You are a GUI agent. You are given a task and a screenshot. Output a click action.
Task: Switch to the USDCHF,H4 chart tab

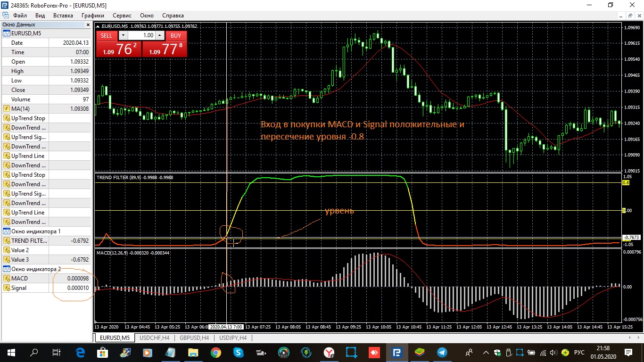pos(154,337)
